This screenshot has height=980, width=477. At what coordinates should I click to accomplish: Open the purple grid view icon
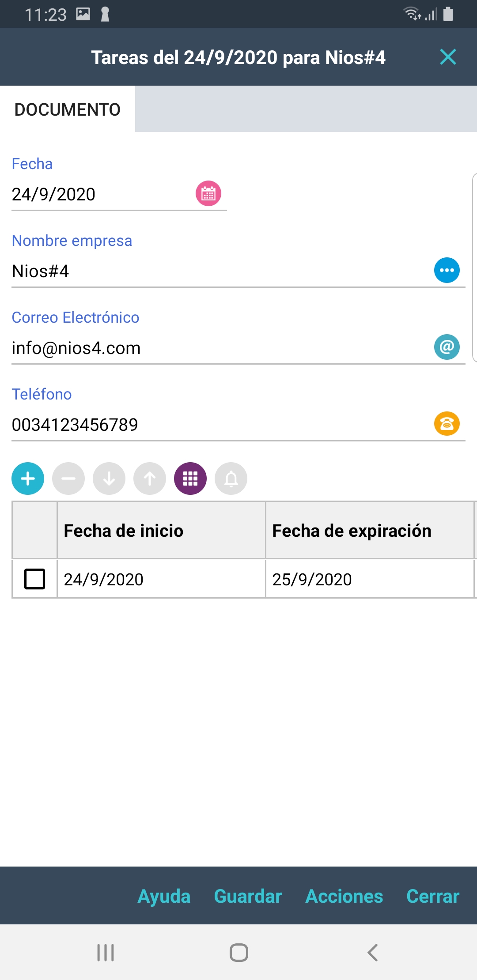(x=190, y=479)
